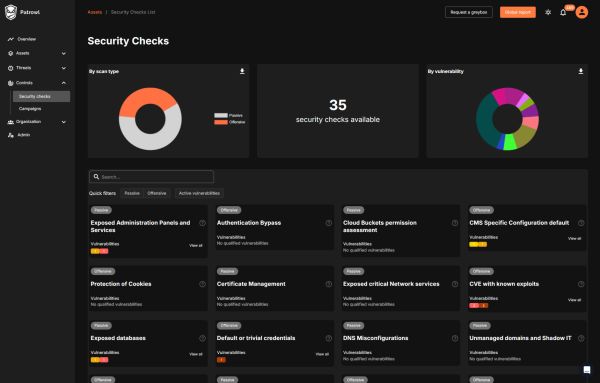This screenshot has height=383, width=600.
Task: Click the Offensive tag on Authentication Bypass card
Action: [x=229, y=210]
